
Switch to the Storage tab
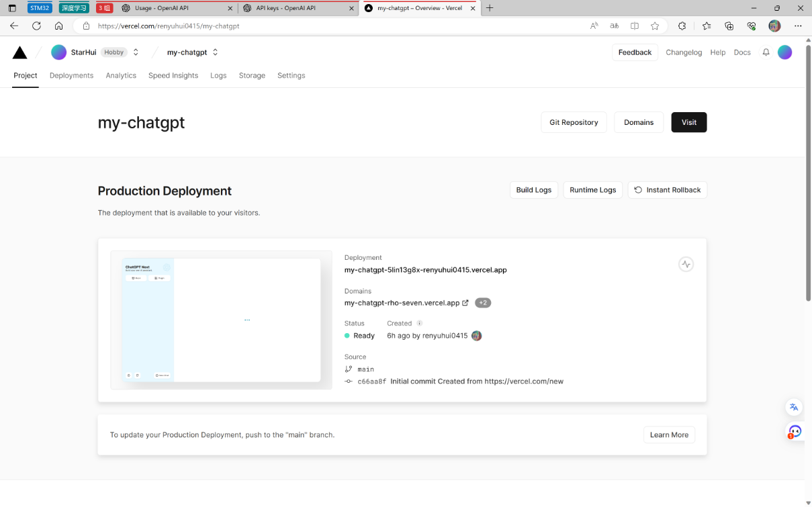pos(252,76)
